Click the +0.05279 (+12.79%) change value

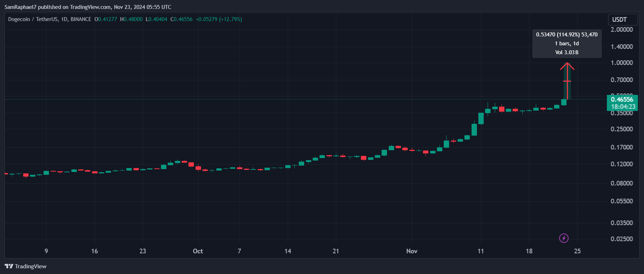[x=219, y=19]
